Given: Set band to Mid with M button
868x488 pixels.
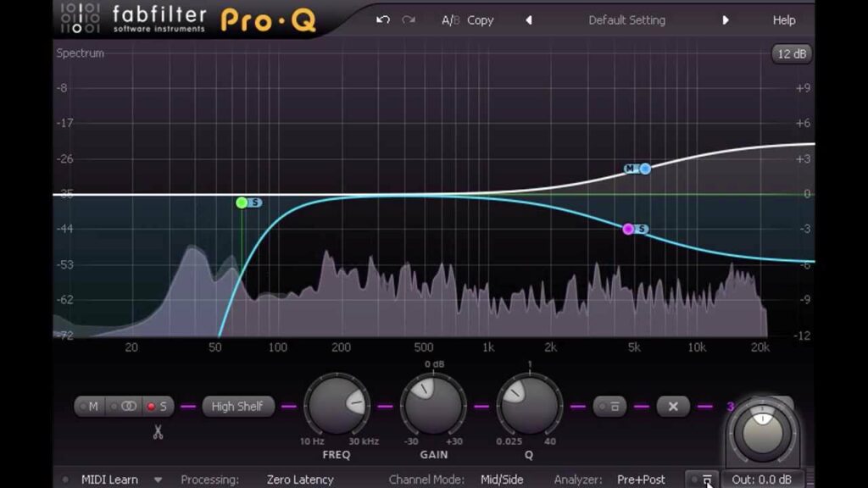Looking at the screenshot, I should (x=90, y=407).
